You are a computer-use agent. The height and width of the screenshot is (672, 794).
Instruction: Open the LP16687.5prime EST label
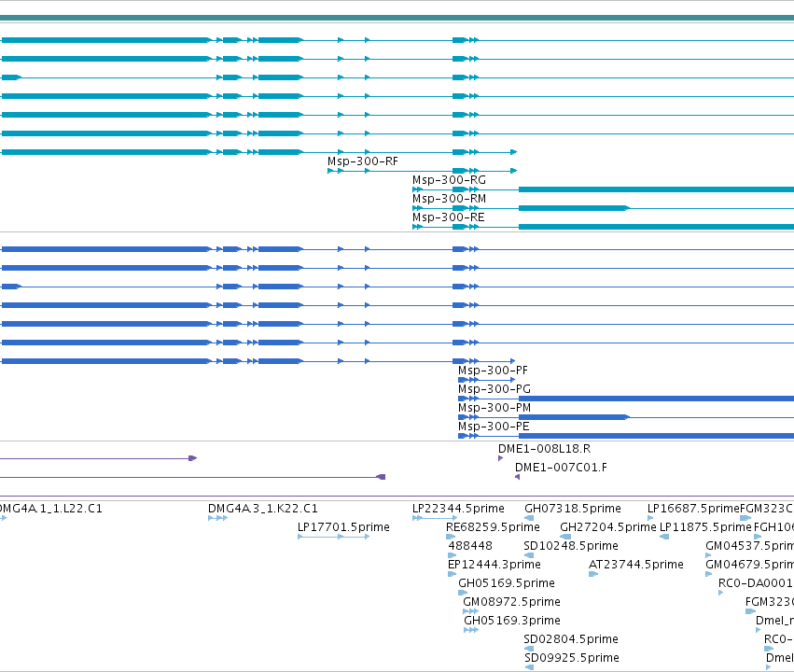[693, 509]
